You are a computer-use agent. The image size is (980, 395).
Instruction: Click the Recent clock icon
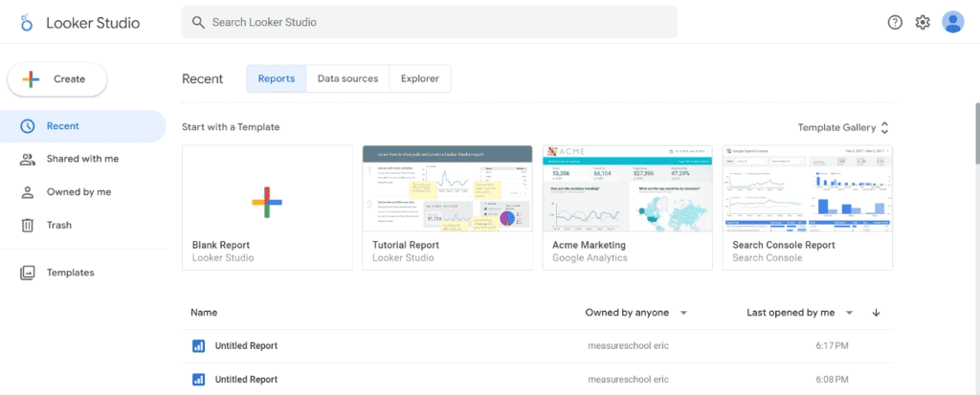28,126
